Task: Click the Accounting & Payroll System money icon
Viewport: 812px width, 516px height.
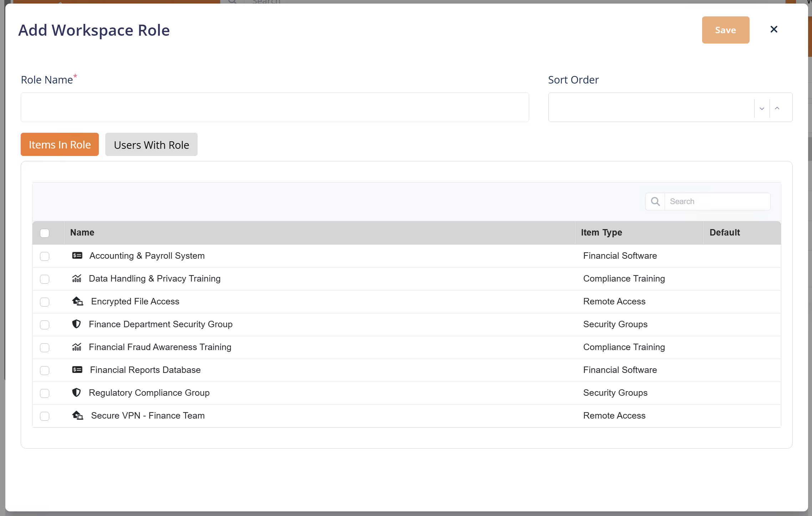Action: tap(77, 256)
